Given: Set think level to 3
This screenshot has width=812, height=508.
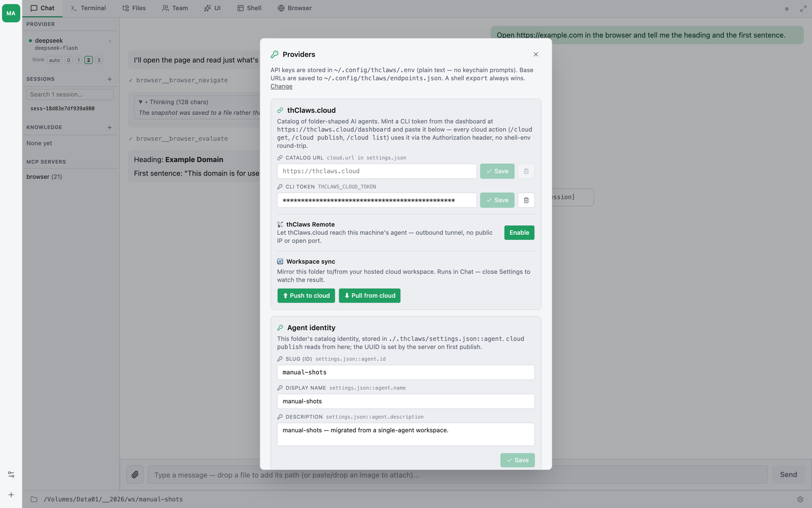Looking at the screenshot, I should [99, 60].
